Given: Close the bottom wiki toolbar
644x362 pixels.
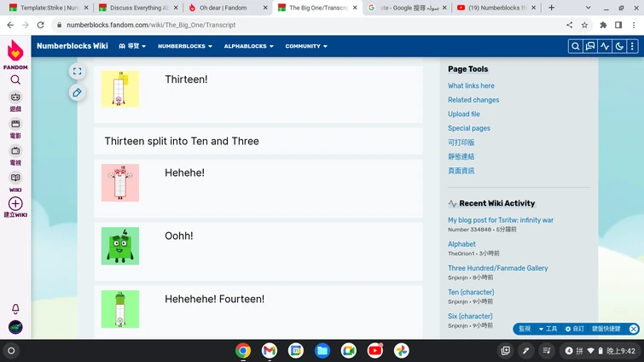Looking at the screenshot, I should pyautogui.click(x=634, y=329).
